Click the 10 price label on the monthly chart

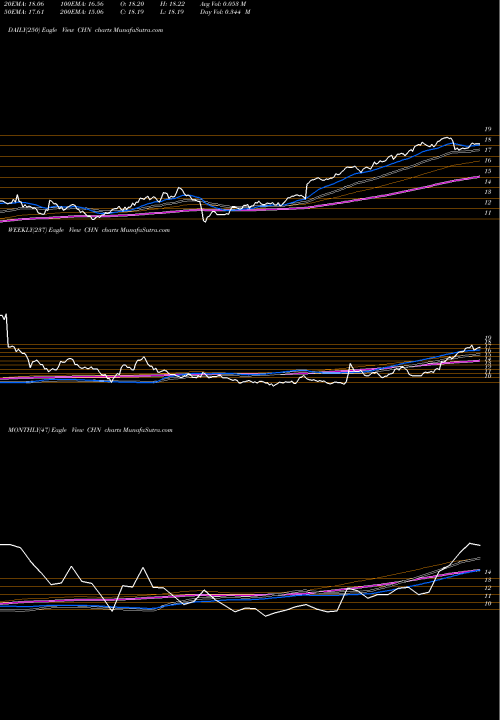click(x=488, y=603)
